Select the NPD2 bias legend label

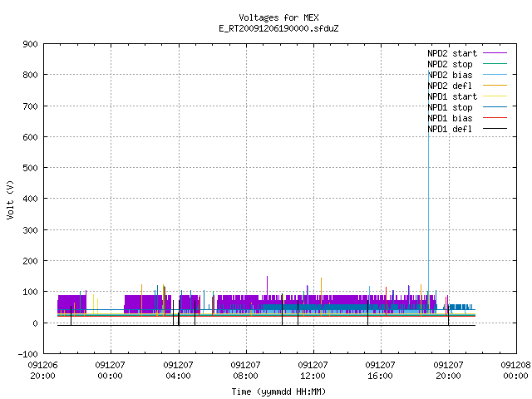[450, 75]
